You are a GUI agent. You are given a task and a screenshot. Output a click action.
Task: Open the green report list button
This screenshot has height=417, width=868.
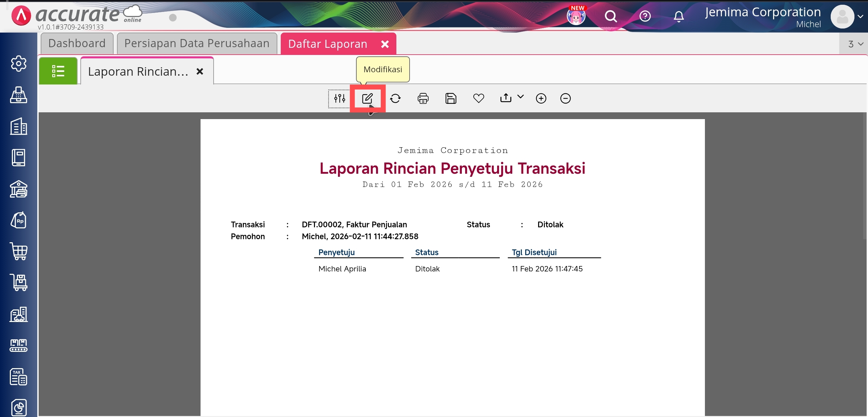58,71
